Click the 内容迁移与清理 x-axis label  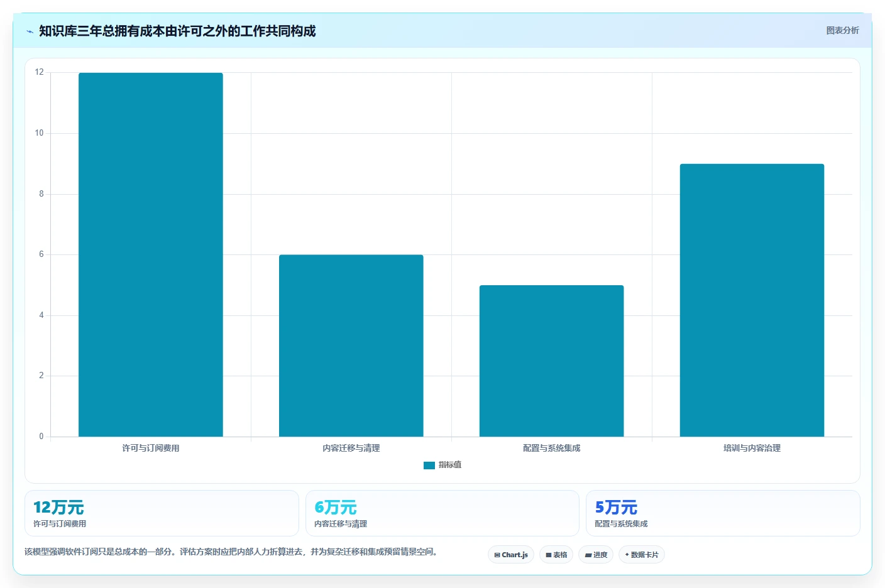point(351,448)
